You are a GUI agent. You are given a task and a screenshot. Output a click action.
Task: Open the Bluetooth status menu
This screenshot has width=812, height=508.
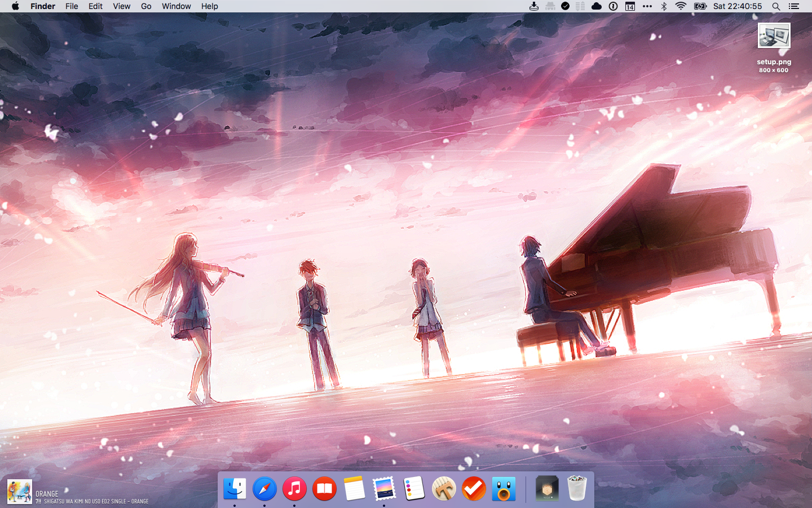(x=664, y=6)
